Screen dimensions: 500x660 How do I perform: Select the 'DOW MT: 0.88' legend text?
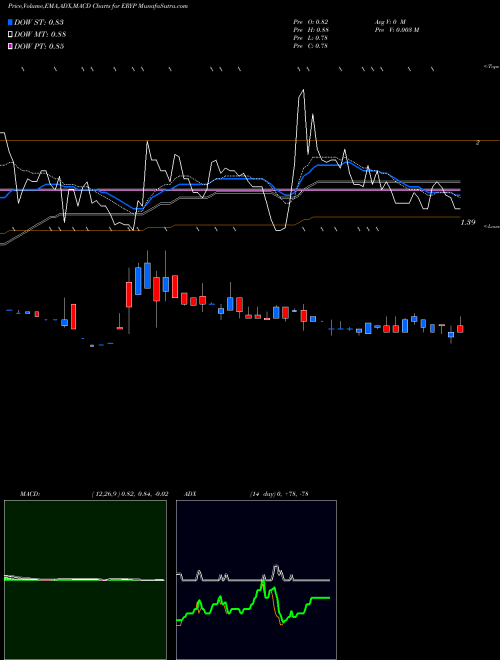coord(40,35)
